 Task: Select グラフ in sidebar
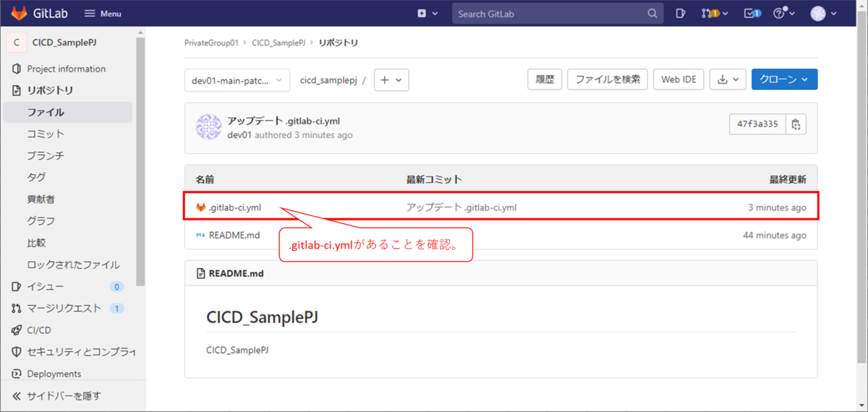point(41,220)
